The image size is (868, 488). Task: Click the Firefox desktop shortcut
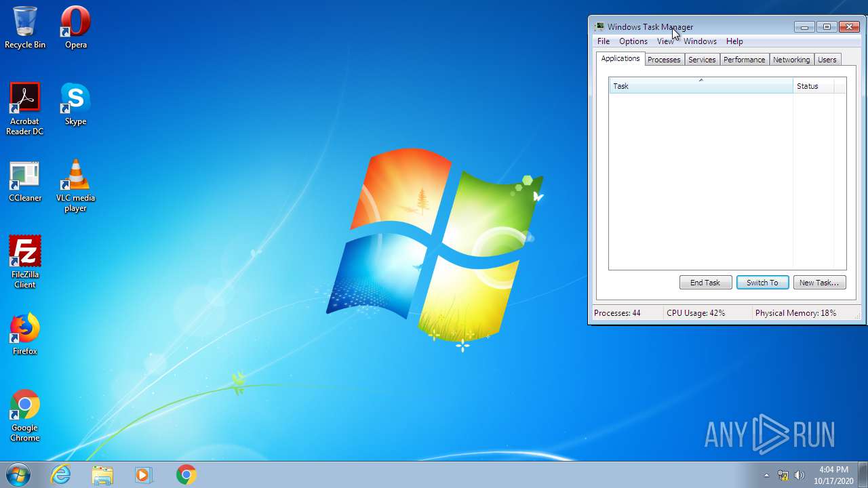pyautogui.click(x=25, y=334)
